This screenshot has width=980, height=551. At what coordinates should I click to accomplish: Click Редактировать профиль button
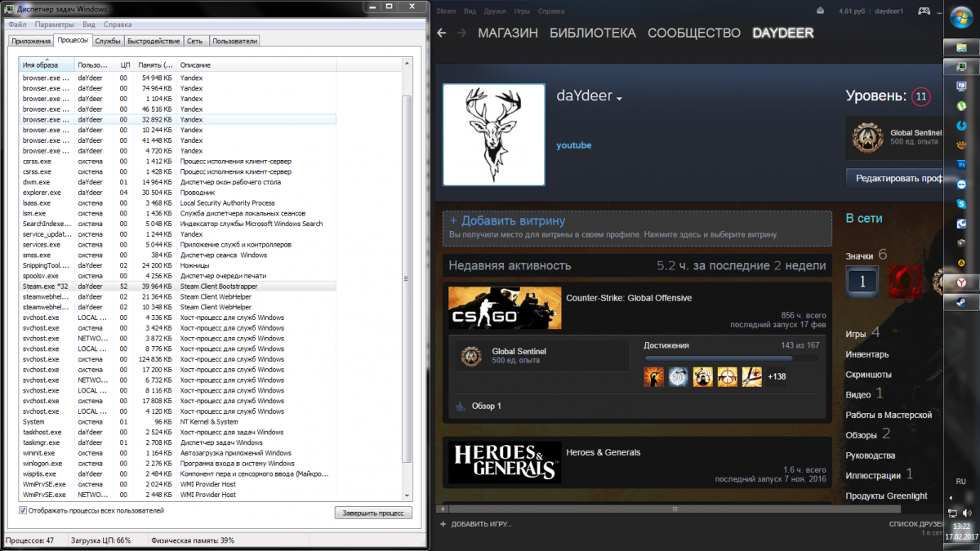pyautogui.click(x=895, y=178)
